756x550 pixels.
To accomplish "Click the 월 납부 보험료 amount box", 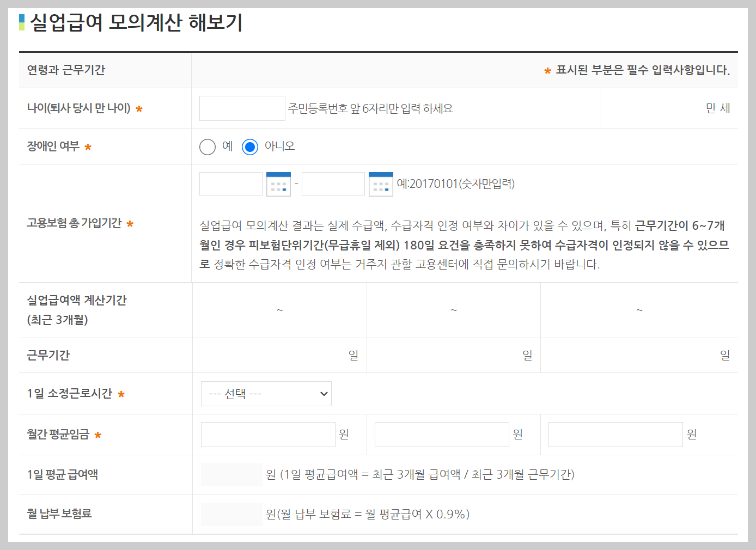I will 231,514.
